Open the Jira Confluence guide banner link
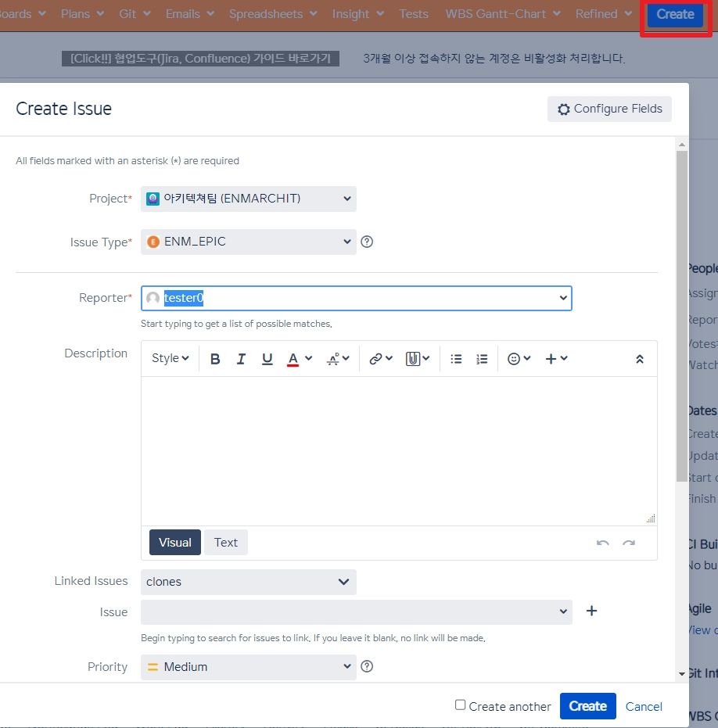Screen dimensions: 718x728 click(x=200, y=59)
